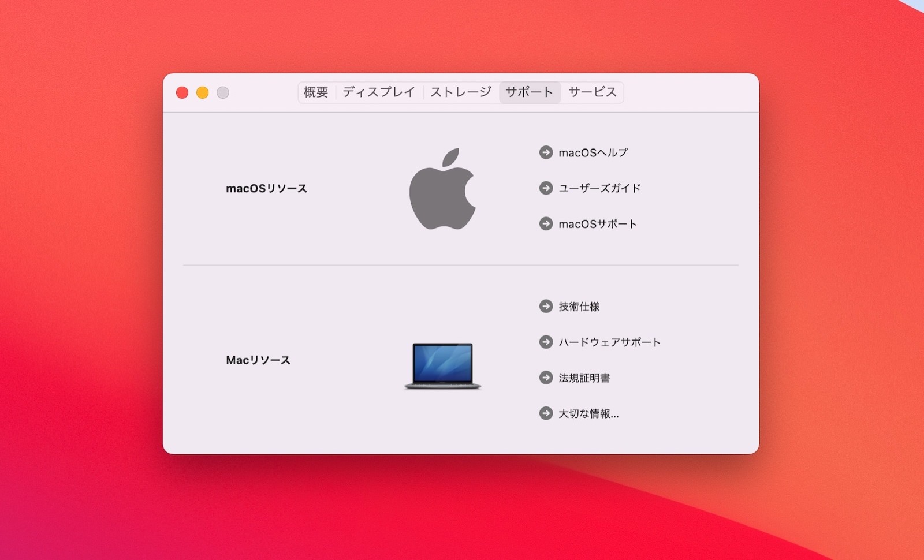Image resolution: width=924 pixels, height=560 pixels.
Task: Click the arrow icon beside 技術仕様
Action: click(x=546, y=307)
